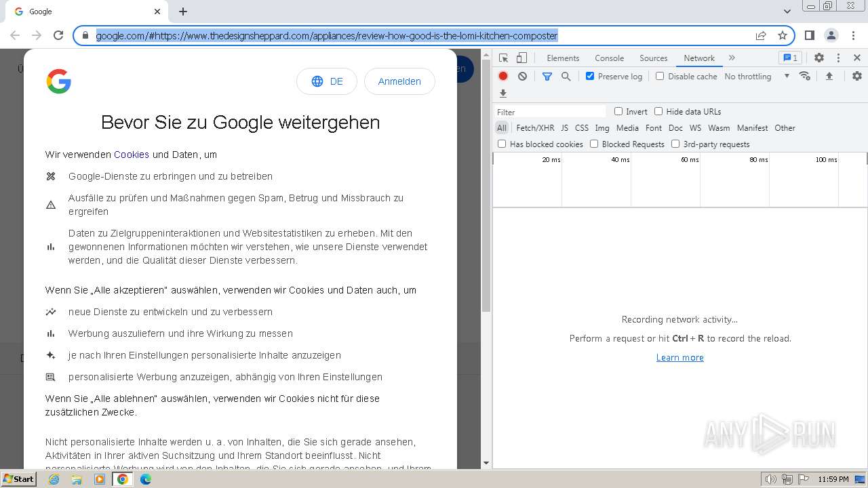Import a HAR file
868x488 pixels.
click(829, 77)
